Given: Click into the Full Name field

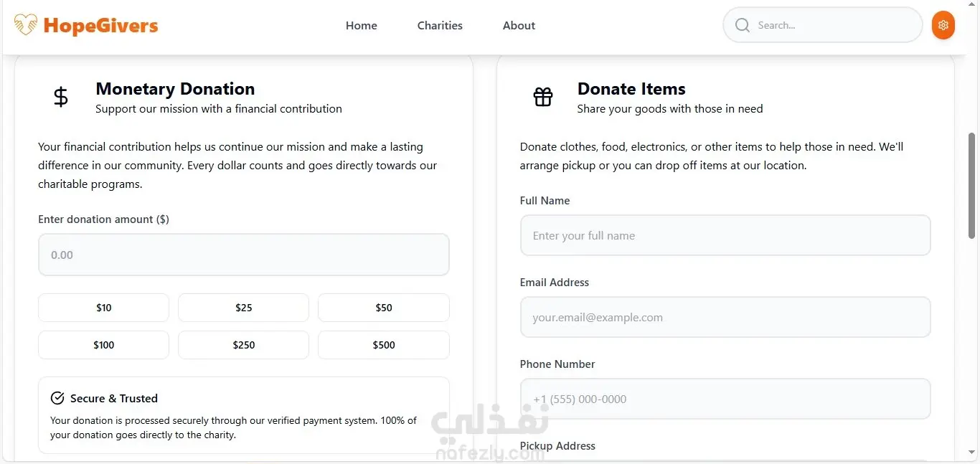Looking at the screenshot, I should coord(725,235).
